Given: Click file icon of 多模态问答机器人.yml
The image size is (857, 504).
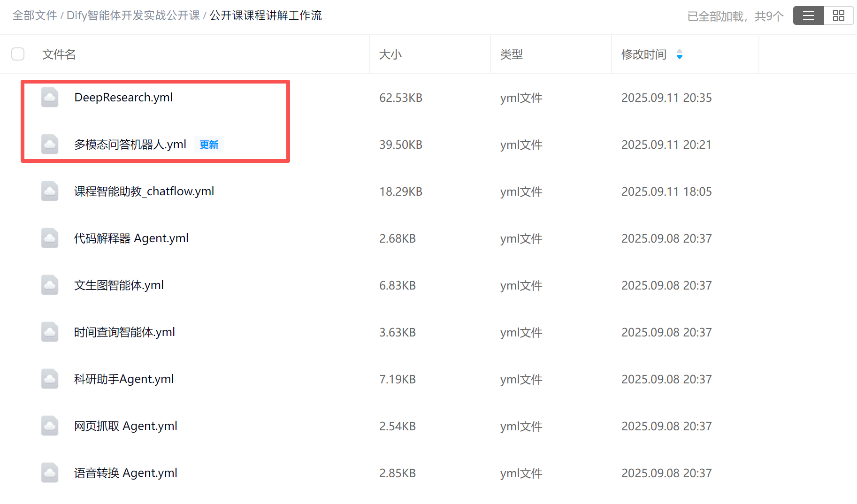Looking at the screenshot, I should [x=50, y=144].
